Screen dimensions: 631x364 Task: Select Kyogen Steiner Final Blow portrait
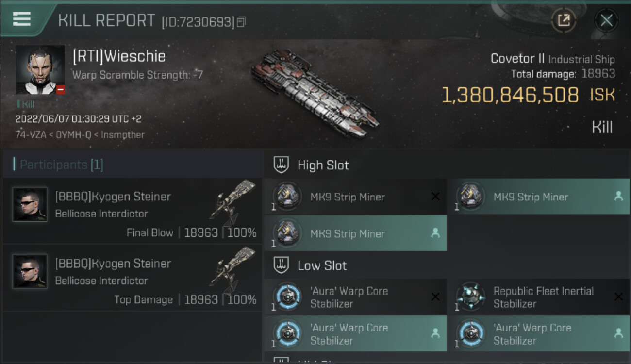coord(30,204)
